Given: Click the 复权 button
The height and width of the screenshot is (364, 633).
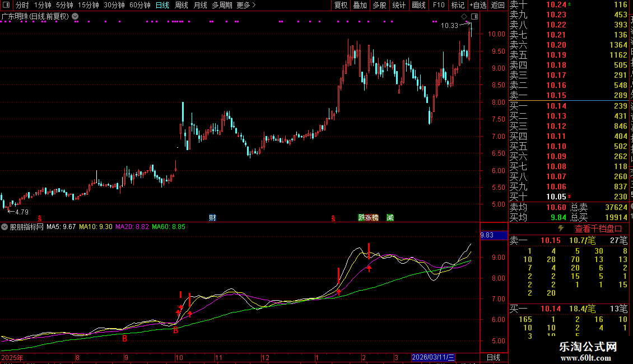Looking at the screenshot, I should click(x=341, y=5).
